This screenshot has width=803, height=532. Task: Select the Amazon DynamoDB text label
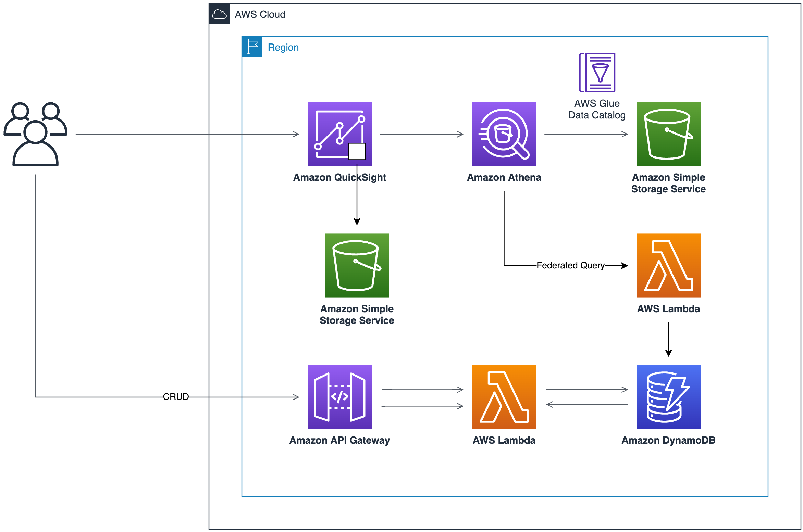[x=668, y=440]
